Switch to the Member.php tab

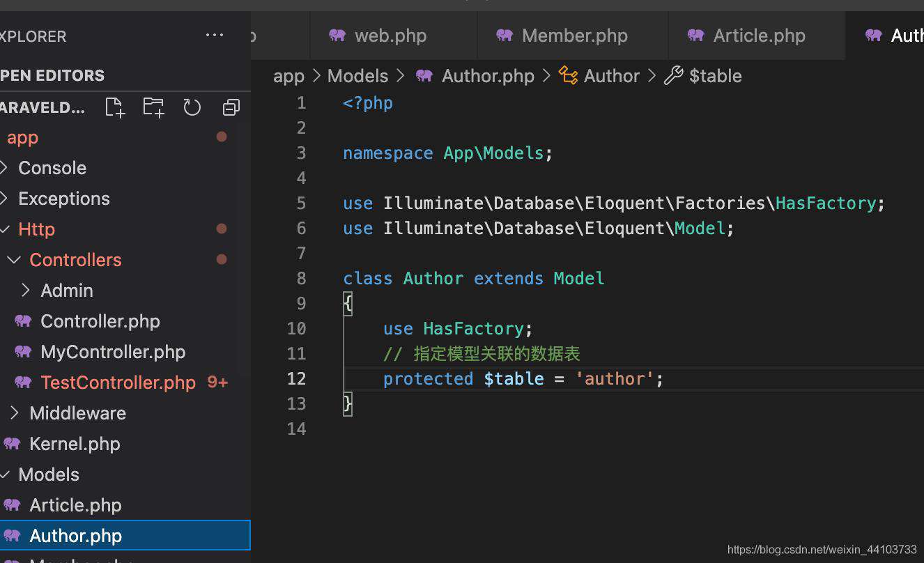[x=572, y=36]
